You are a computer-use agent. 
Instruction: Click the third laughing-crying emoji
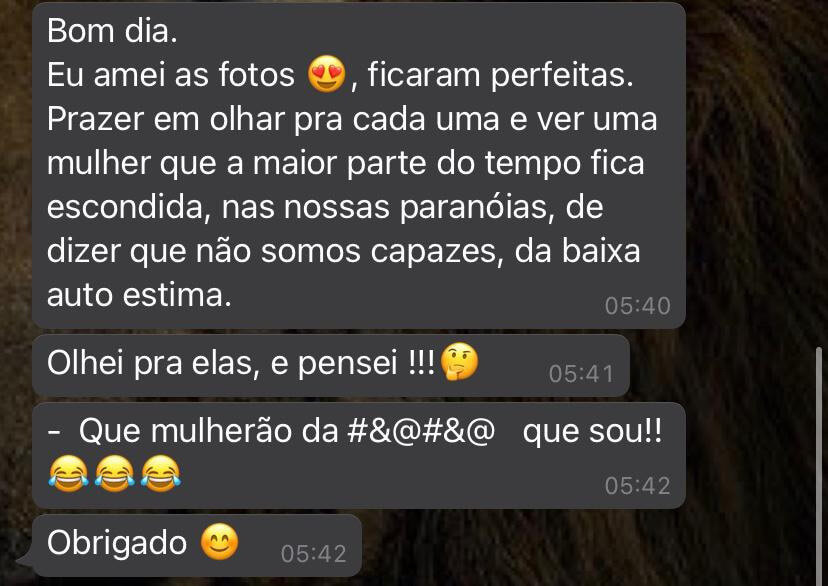(161, 474)
